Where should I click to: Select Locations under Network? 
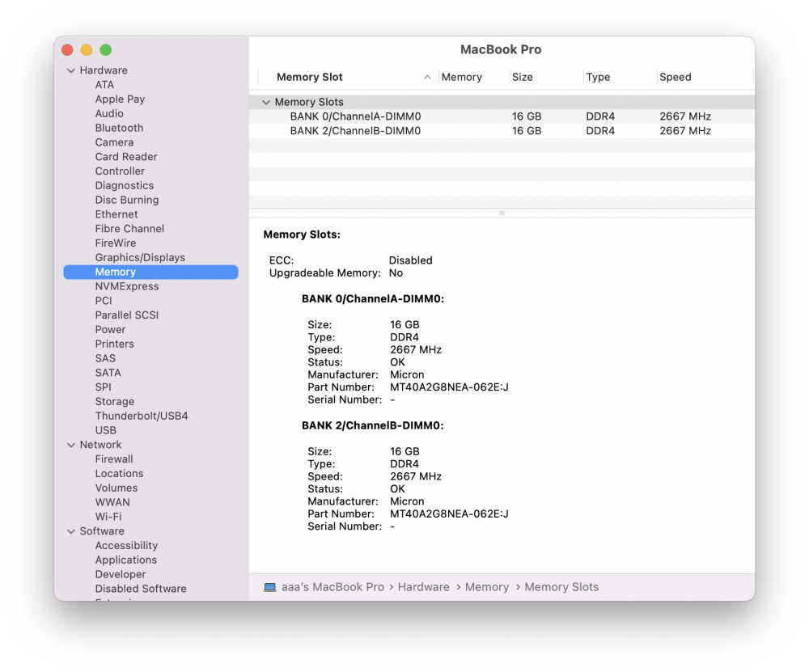[119, 474]
